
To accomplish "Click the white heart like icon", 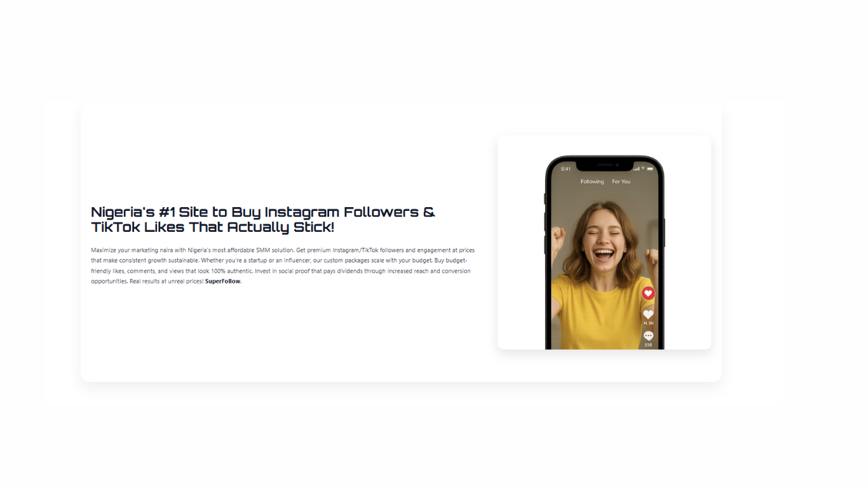I will coord(648,315).
